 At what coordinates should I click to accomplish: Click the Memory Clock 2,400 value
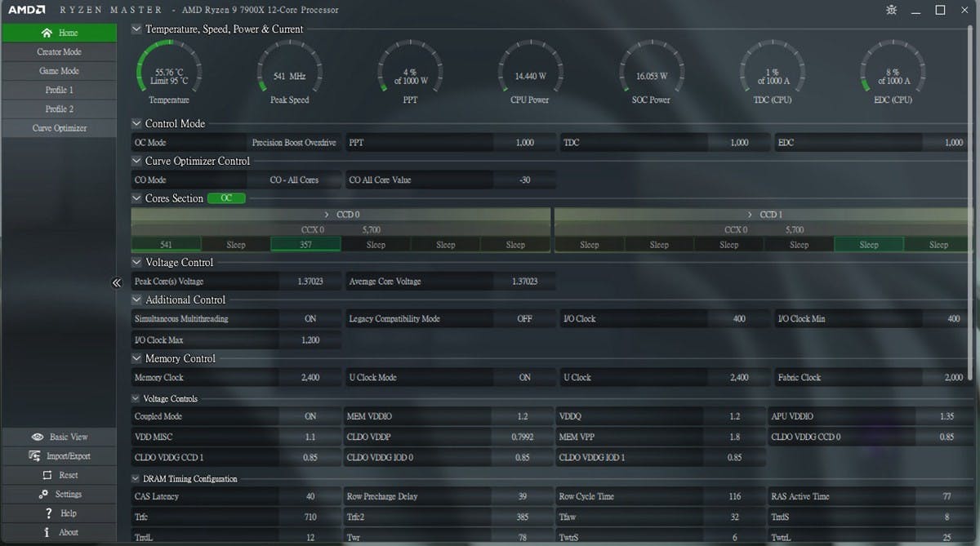click(310, 378)
